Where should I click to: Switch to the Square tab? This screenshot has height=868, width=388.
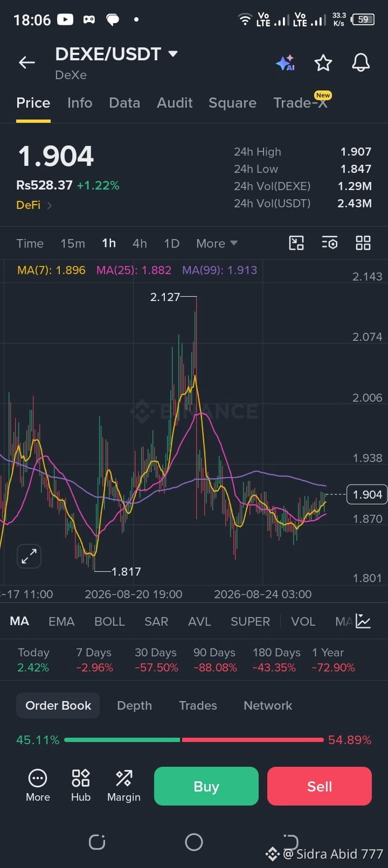232,103
